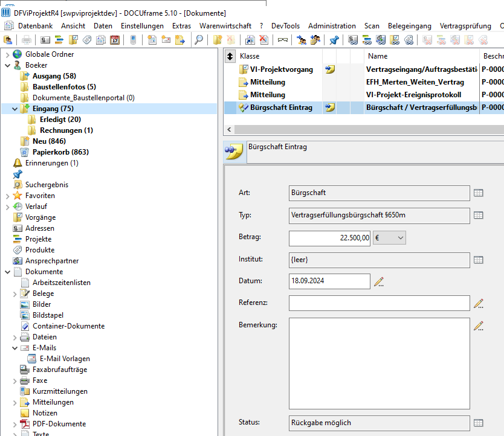Viewport: 504px width, 436px height.
Task: Click the Datum field showing 18.09.2024
Action: 329,281
